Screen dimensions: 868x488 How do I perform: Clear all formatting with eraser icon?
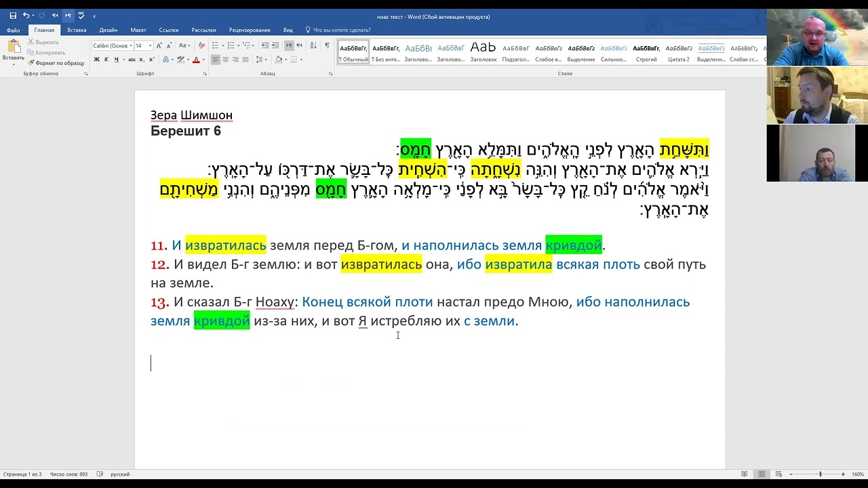tap(201, 45)
